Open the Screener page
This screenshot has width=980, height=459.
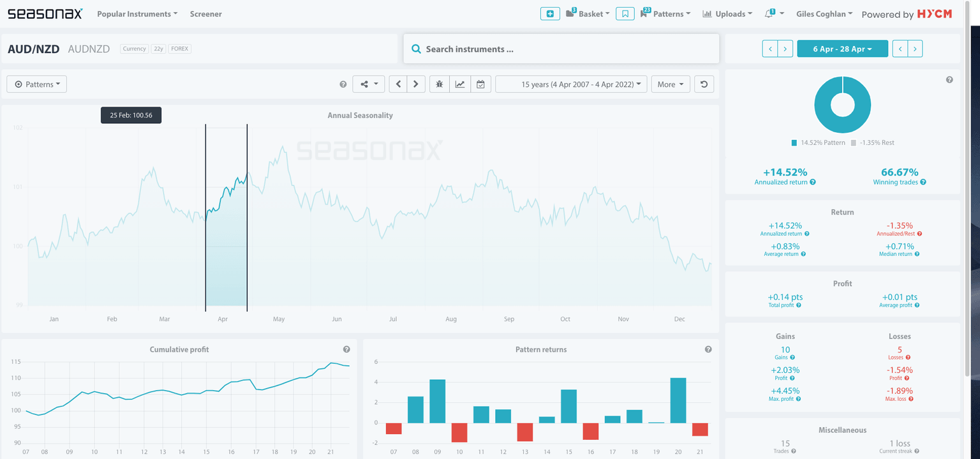pos(205,14)
